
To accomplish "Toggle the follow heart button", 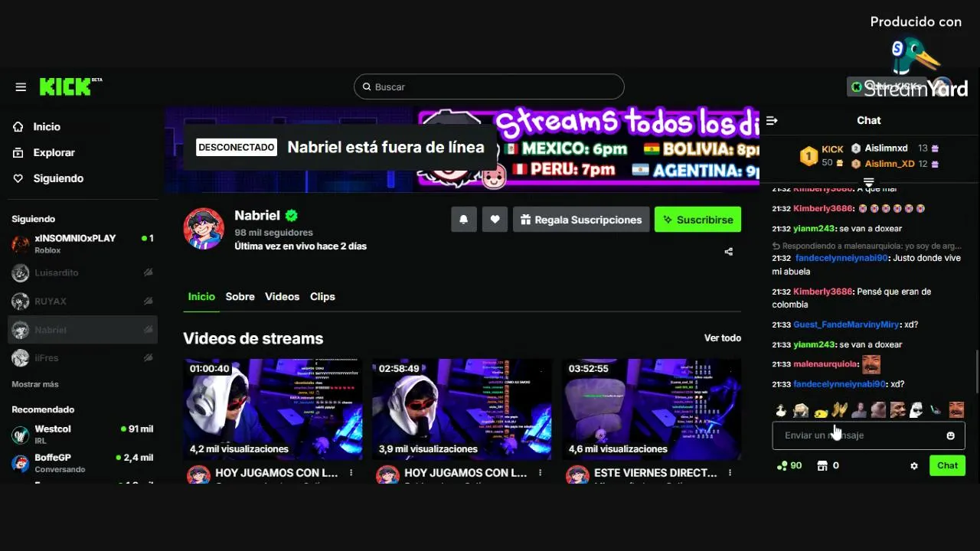I will [495, 220].
